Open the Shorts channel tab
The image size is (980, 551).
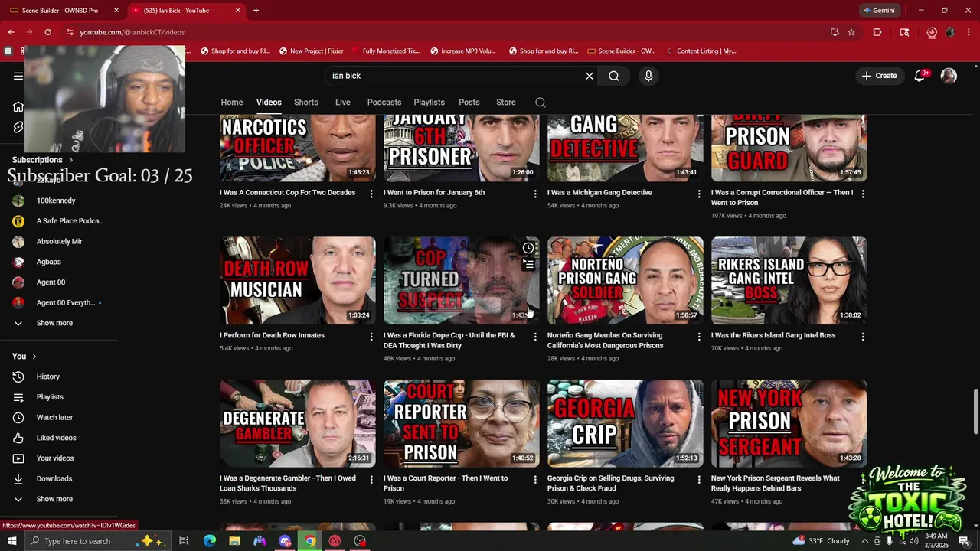306,103
